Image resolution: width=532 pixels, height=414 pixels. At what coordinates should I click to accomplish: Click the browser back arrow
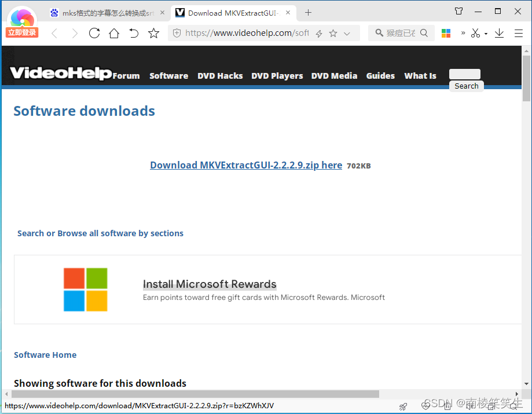(x=54, y=33)
